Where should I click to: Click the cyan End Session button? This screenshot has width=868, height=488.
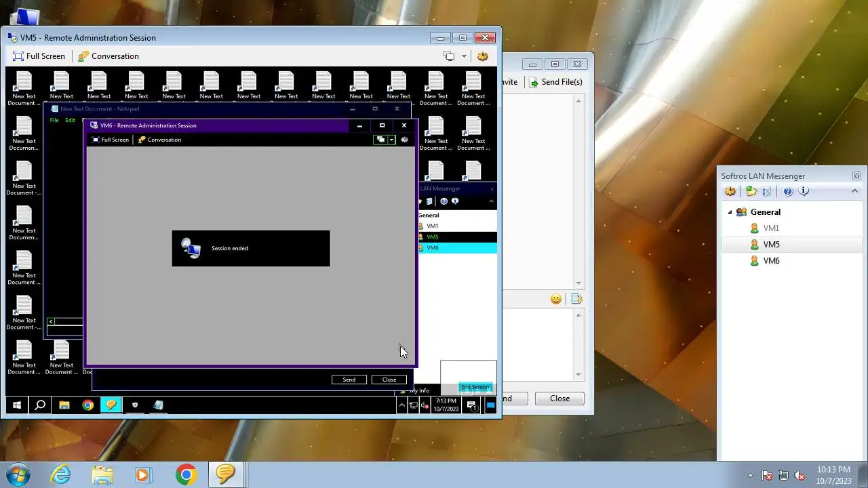click(x=475, y=387)
